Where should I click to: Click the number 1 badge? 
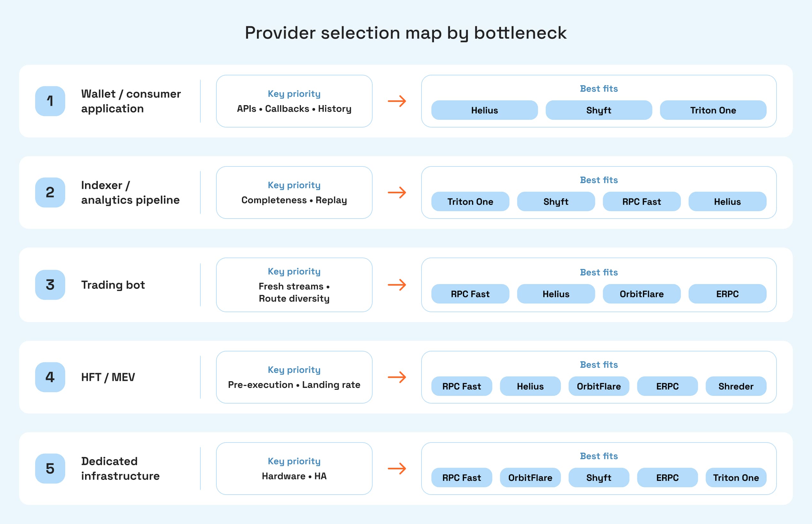pyautogui.click(x=50, y=101)
